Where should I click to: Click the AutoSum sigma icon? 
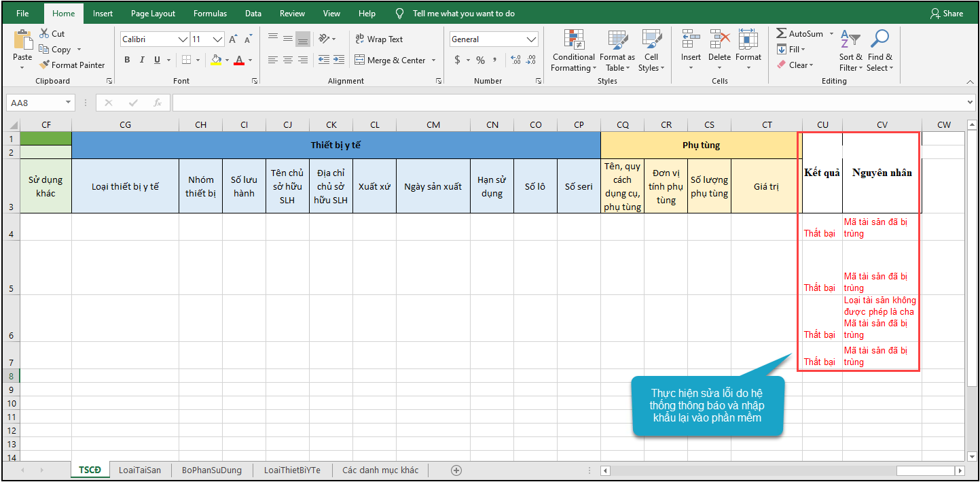click(x=782, y=33)
